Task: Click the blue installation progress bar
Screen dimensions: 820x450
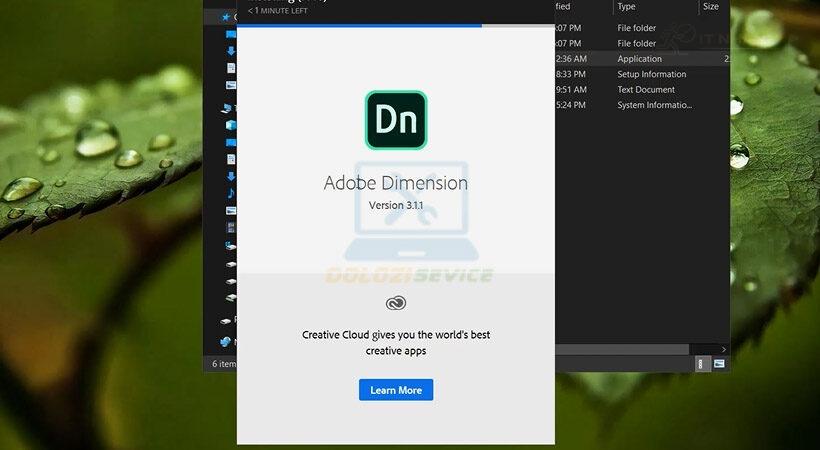Action: [360, 25]
